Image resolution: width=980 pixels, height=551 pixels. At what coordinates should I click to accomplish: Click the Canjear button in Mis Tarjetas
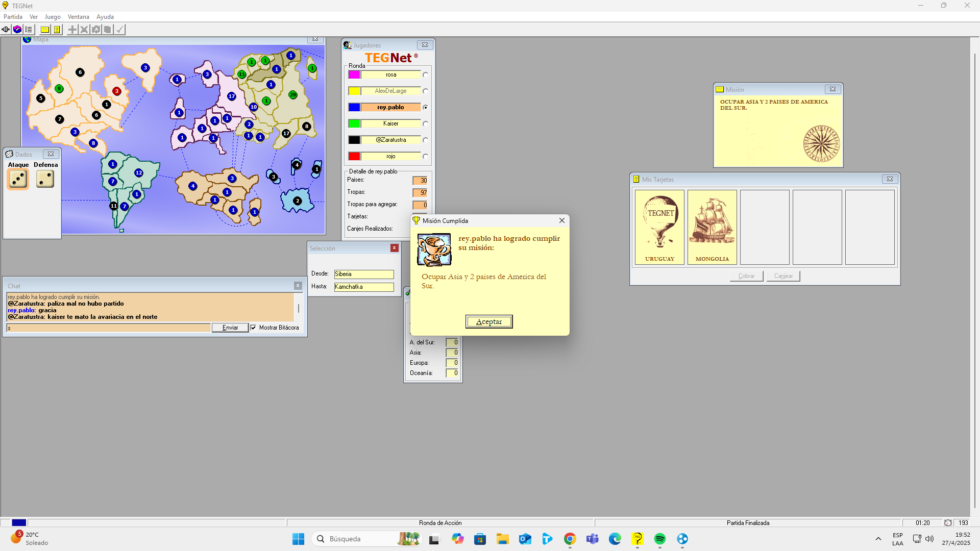(x=783, y=276)
